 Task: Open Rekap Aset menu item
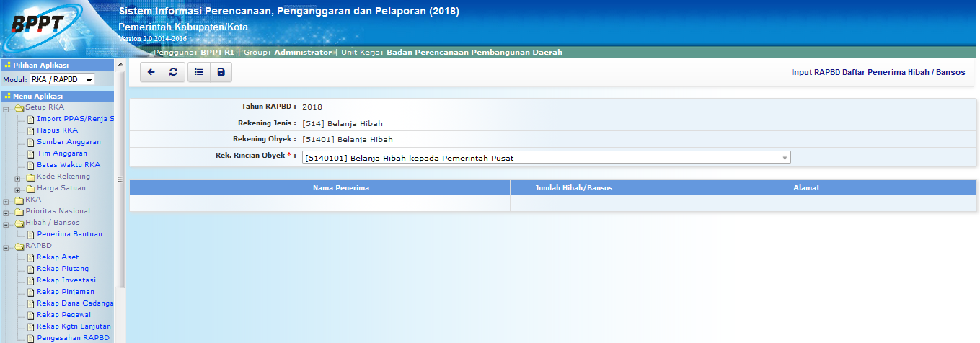[58, 257]
